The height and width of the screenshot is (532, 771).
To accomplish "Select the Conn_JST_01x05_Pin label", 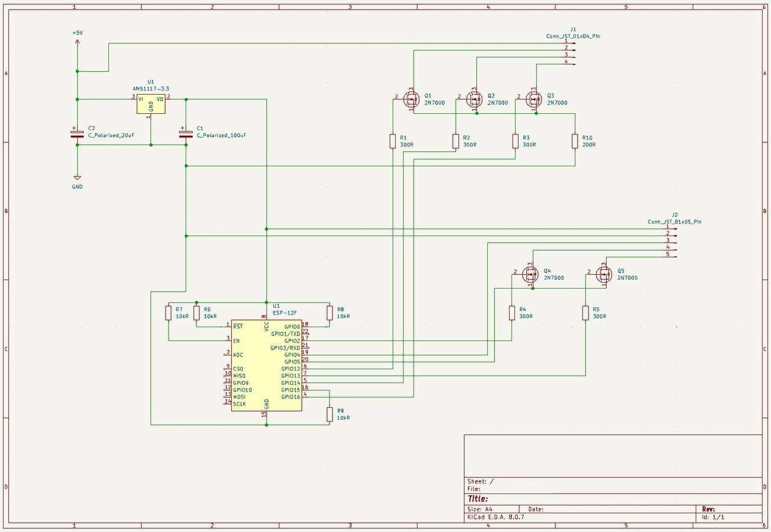I will coord(675,222).
